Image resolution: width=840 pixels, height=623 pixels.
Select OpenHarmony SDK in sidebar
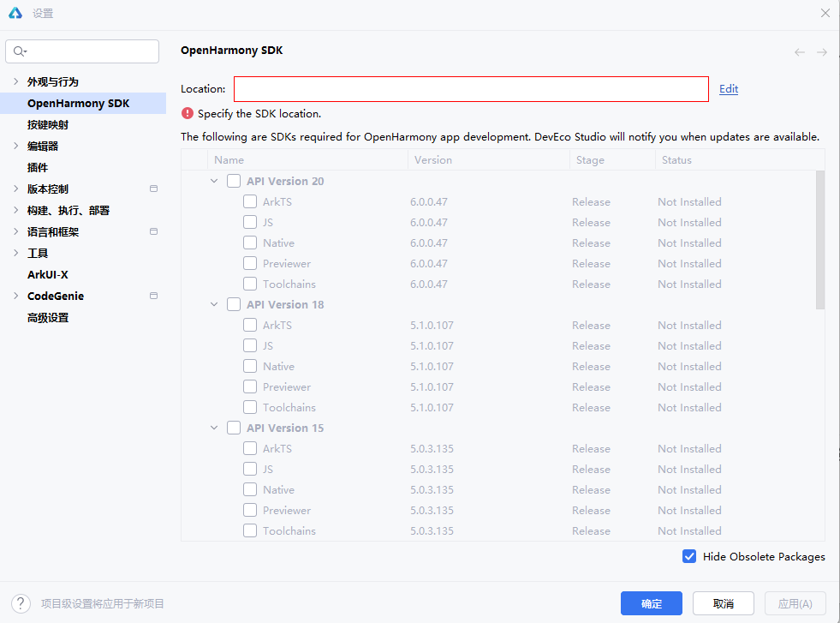tap(83, 103)
